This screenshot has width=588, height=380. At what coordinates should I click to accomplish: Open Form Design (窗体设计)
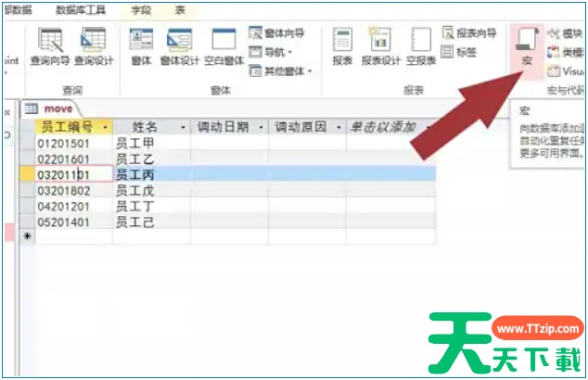tap(180, 47)
